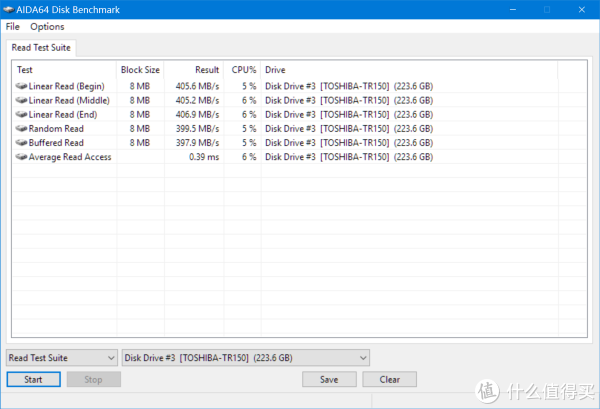600x409 pixels.
Task: Click the 406.9 MB/s result value
Action: coord(197,115)
